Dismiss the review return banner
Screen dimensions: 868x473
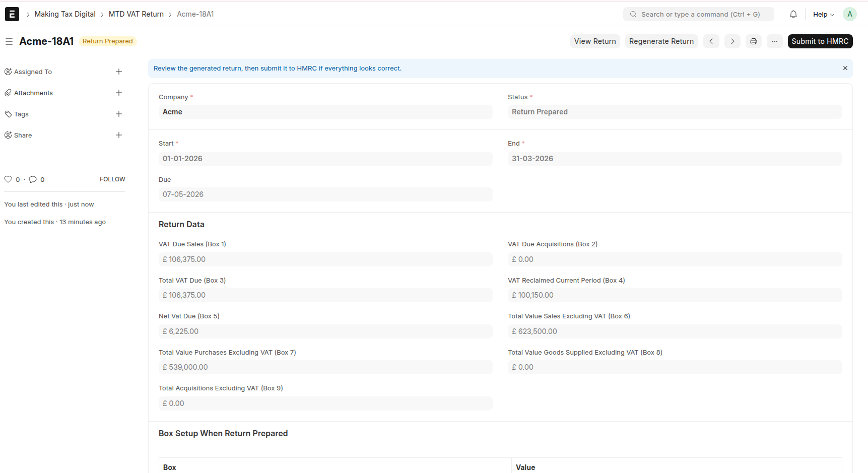pyautogui.click(x=845, y=68)
